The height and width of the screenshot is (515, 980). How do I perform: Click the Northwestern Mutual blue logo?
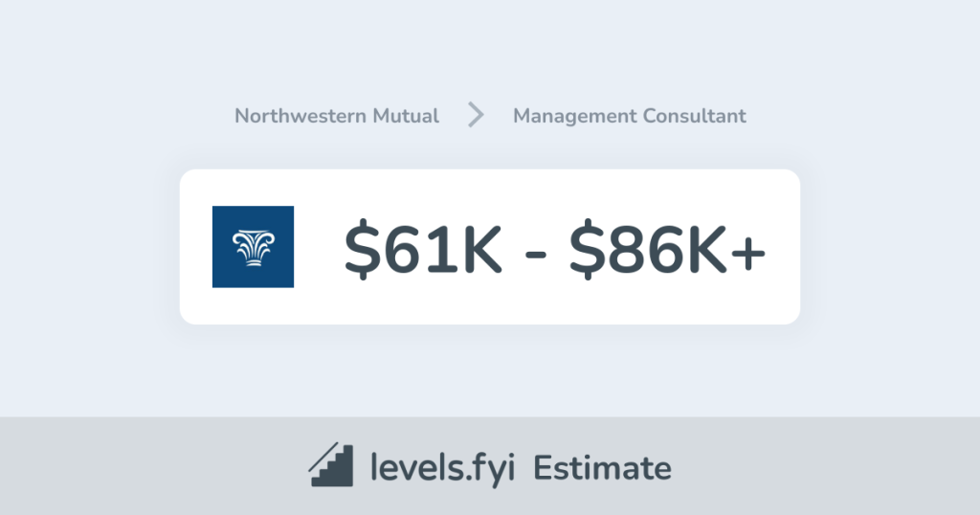point(253,247)
